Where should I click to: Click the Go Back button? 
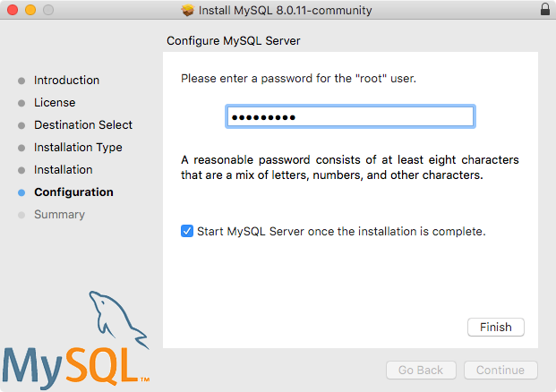click(421, 371)
